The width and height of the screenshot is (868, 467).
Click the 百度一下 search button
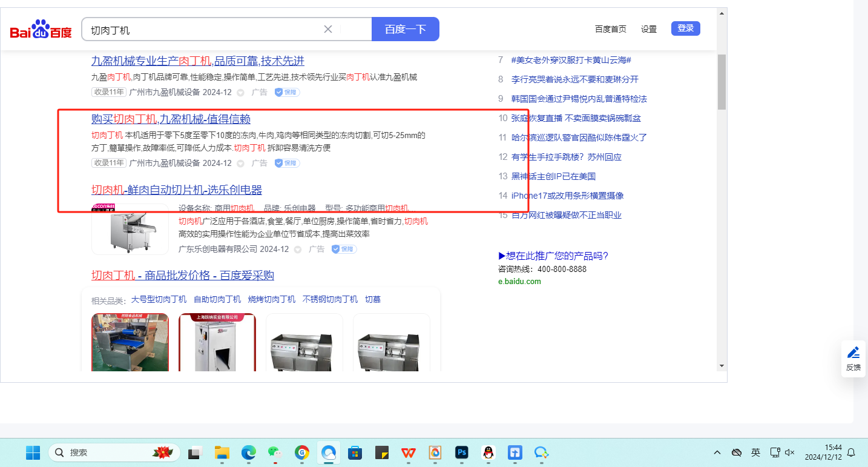406,29
